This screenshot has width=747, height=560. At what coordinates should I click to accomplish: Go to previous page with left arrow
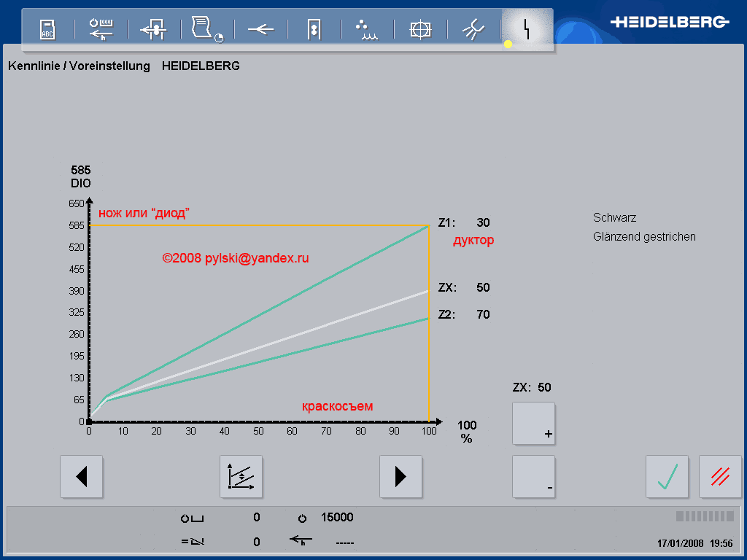coord(82,477)
